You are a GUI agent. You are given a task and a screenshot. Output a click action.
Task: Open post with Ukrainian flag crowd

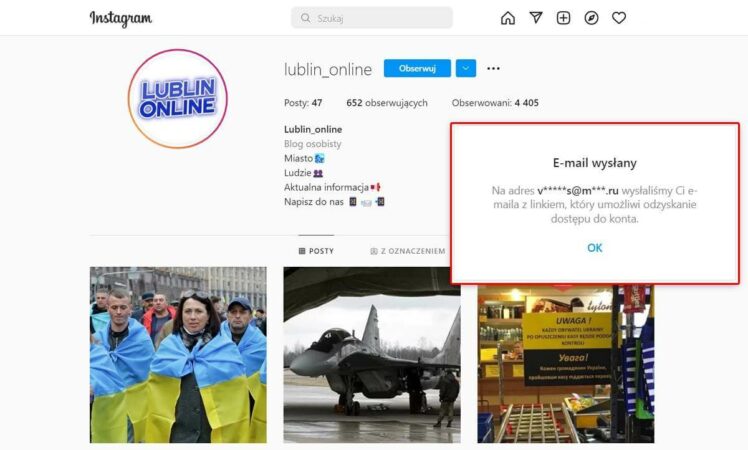178,355
